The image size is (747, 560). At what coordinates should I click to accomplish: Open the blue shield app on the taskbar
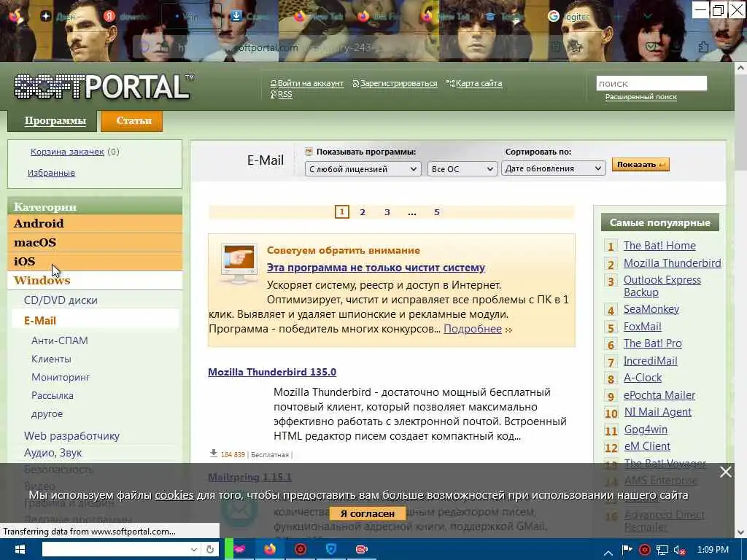coord(331,550)
